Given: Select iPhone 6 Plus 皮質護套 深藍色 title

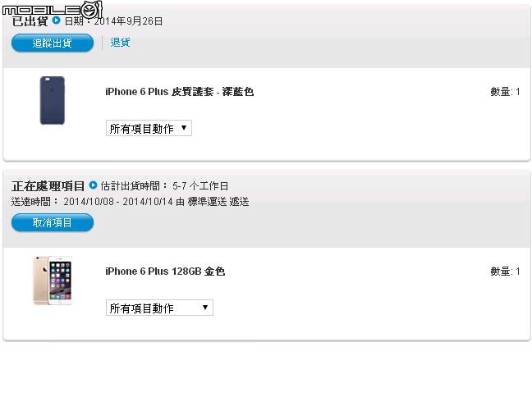Looking at the screenshot, I should point(180,92).
